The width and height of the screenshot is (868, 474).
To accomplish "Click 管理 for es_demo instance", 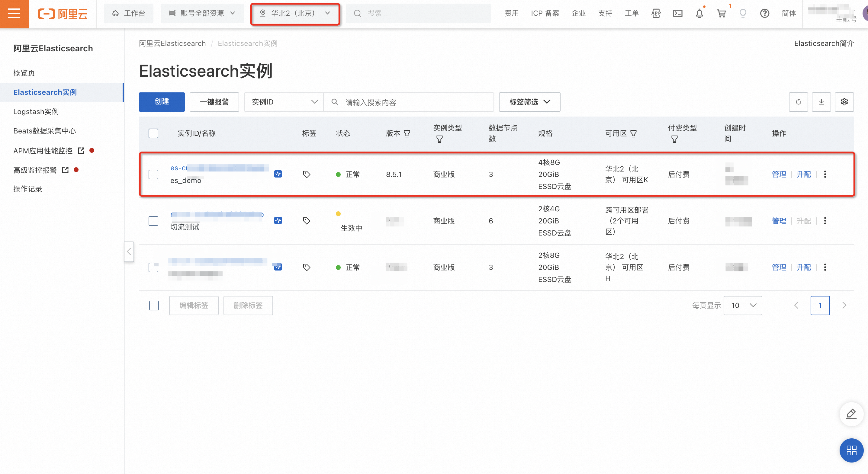I will [779, 175].
